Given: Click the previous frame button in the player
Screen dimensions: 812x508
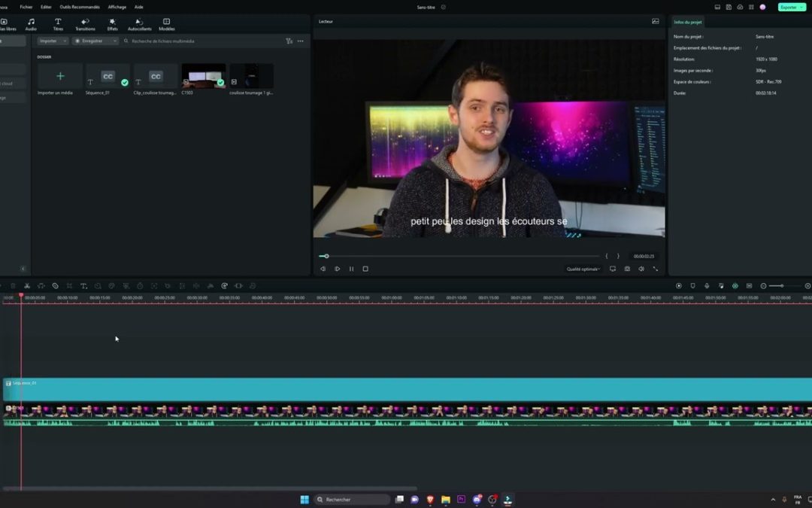Looking at the screenshot, I should tap(323, 269).
